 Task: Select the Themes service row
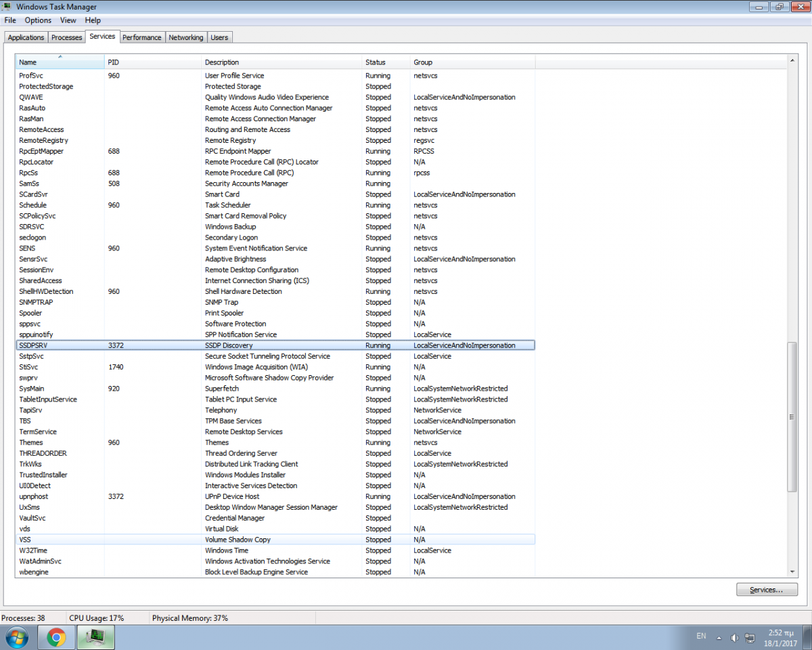(275, 443)
